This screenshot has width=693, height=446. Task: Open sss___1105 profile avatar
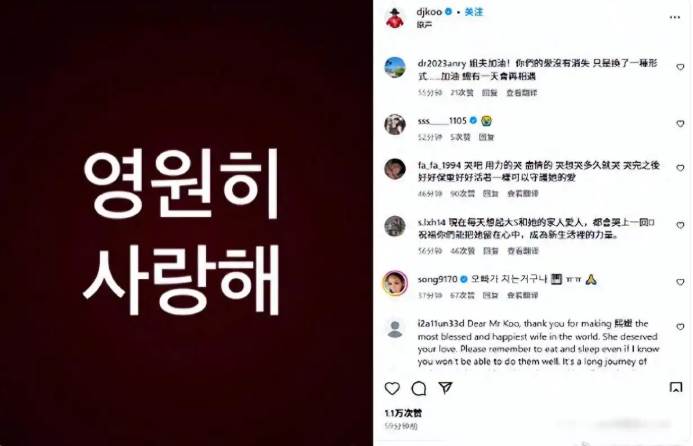click(x=395, y=124)
